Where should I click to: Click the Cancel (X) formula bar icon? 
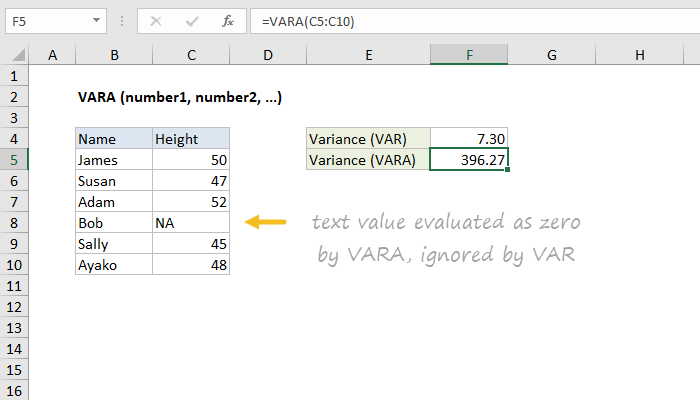(156, 21)
